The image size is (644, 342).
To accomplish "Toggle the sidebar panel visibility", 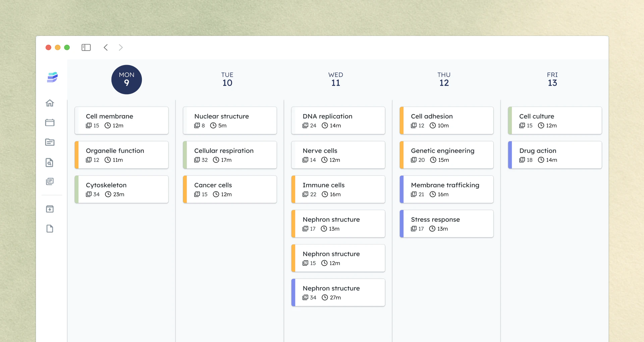I will [86, 48].
